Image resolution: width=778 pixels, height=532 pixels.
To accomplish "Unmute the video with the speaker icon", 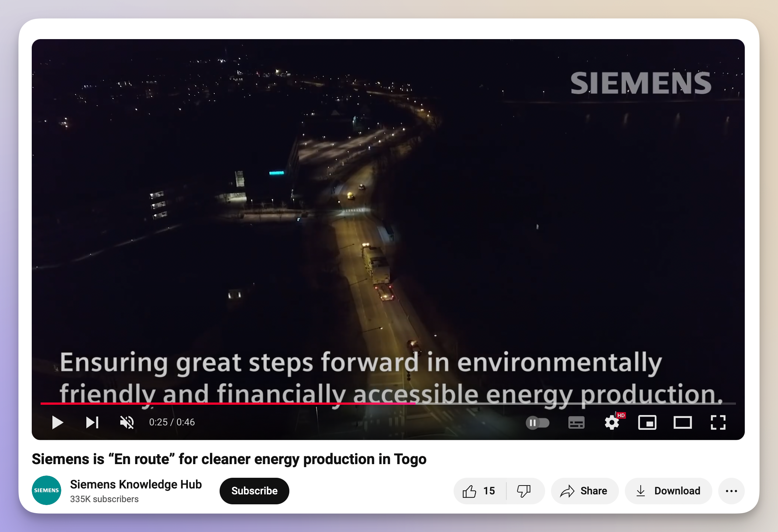I will [127, 422].
